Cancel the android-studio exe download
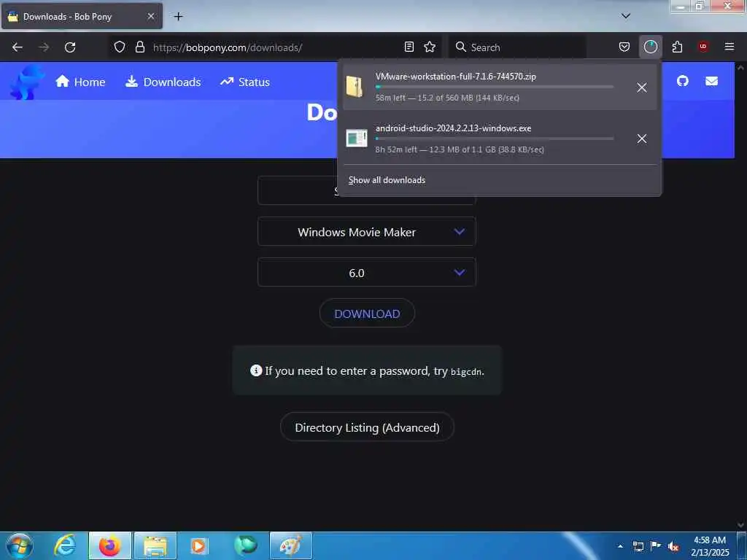The image size is (747, 560). coord(642,139)
